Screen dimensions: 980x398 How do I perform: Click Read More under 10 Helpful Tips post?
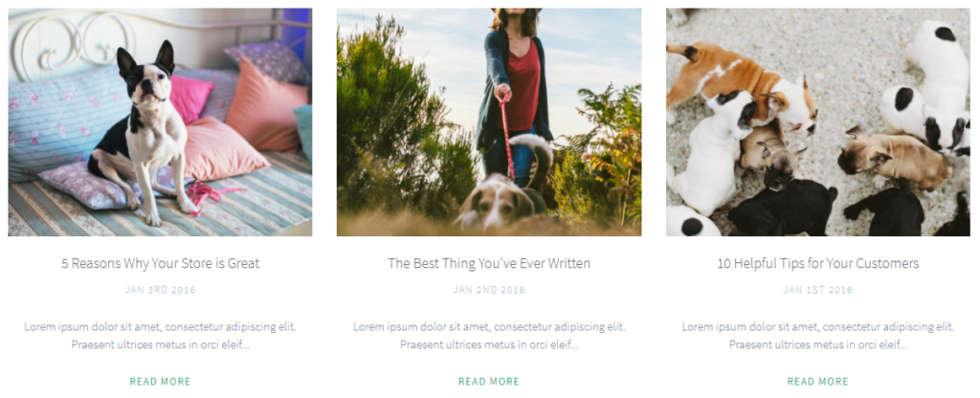[817, 381]
